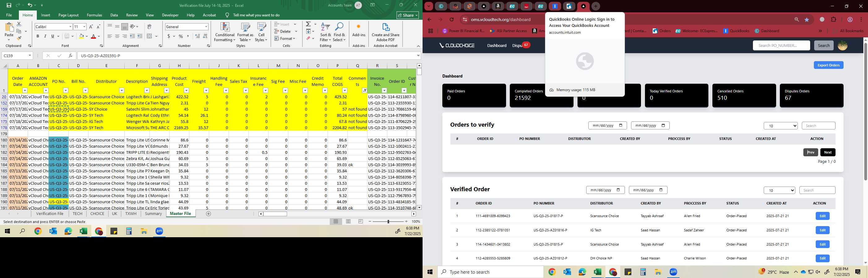Click the Search PO_NUMBER input field
The width and height of the screenshot is (868, 278).
781,45
